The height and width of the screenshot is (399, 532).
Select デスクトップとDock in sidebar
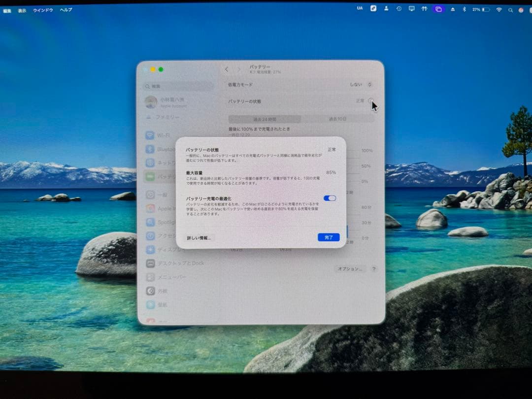167,263
